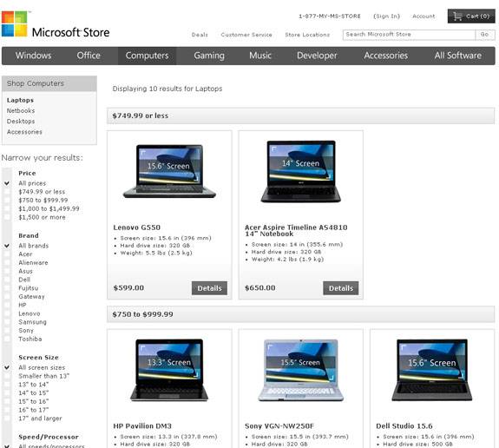Viewport: 499px width, 448px height.
Task: Select the Computers tab
Action: 147,56
